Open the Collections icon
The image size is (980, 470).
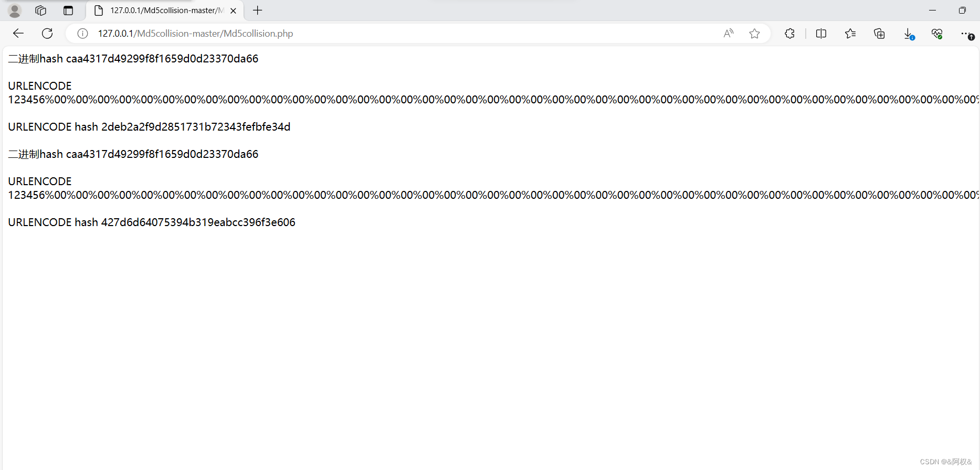point(879,34)
